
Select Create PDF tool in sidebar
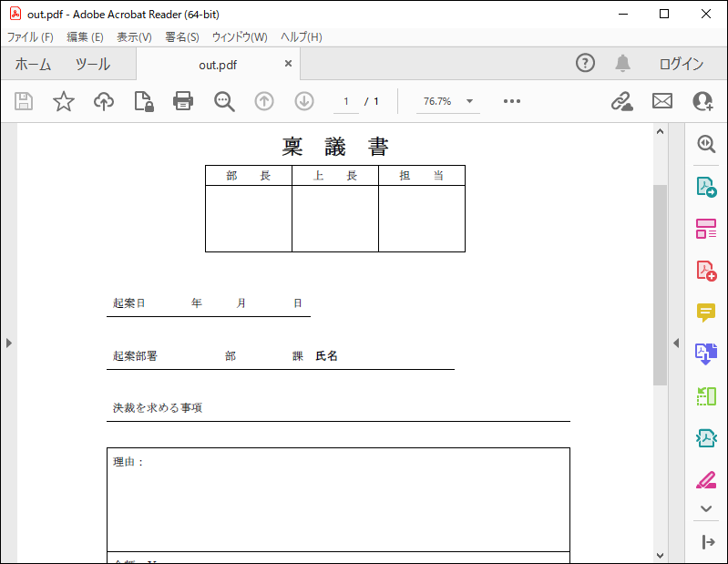(x=706, y=271)
